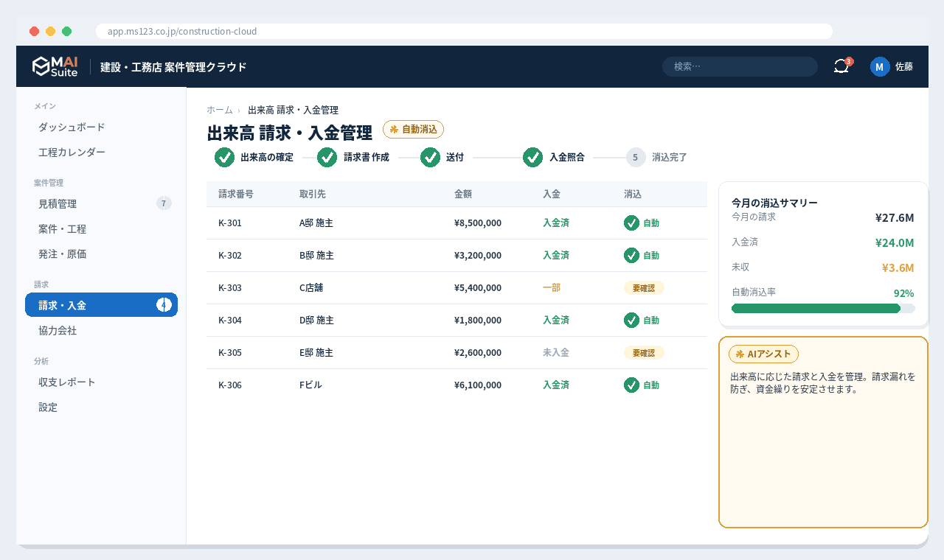Click the badge 4 on 請求・入金
Viewport: 944px width, 560px height.
pyautogui.click(x=164, y=305)
